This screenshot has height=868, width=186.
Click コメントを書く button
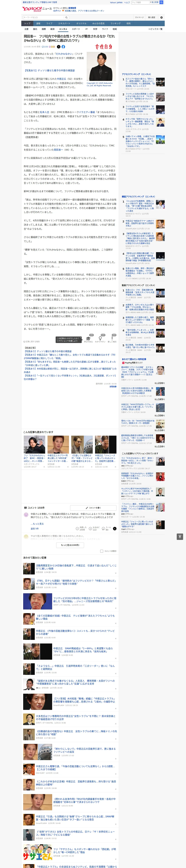tap(93, 508)
